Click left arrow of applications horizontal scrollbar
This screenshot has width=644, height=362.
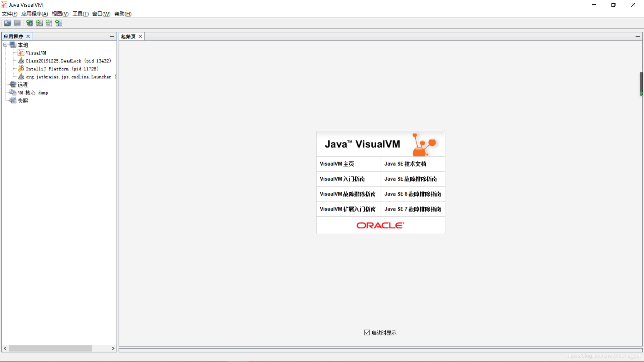[x=5, y=349]
